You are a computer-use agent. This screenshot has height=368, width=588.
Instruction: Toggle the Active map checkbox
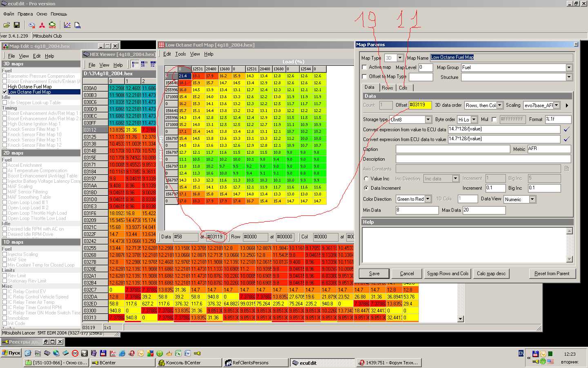(365, 67)
